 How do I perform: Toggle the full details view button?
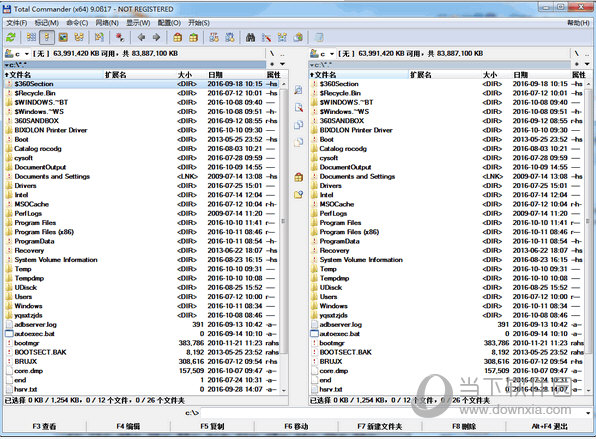click(x=47, y=37)
